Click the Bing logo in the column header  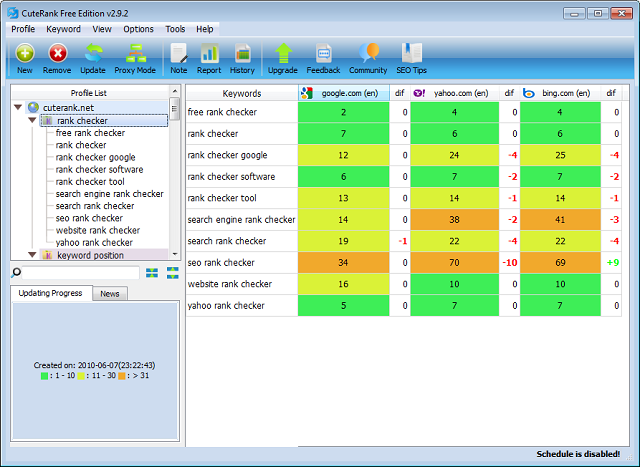pyautogui.click(x=529, y=93)
